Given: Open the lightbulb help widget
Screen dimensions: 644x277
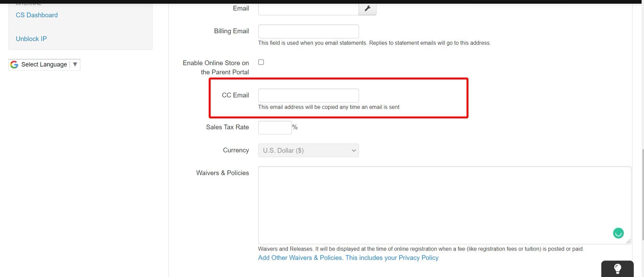Looking at the screenshot, I should click(617, 269).
